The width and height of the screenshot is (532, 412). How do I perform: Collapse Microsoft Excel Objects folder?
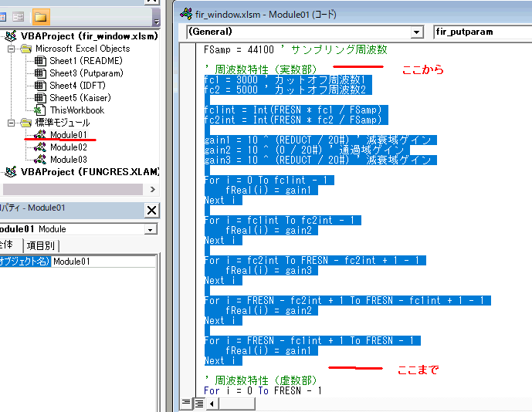(x=12, y=49)
